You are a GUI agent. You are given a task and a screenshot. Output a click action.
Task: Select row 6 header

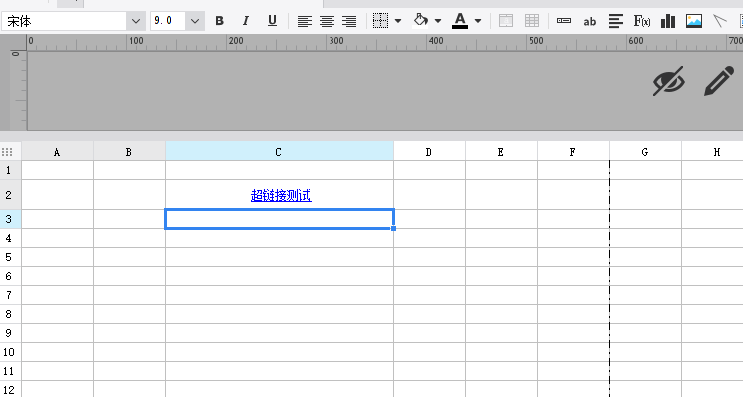point(10,276)
